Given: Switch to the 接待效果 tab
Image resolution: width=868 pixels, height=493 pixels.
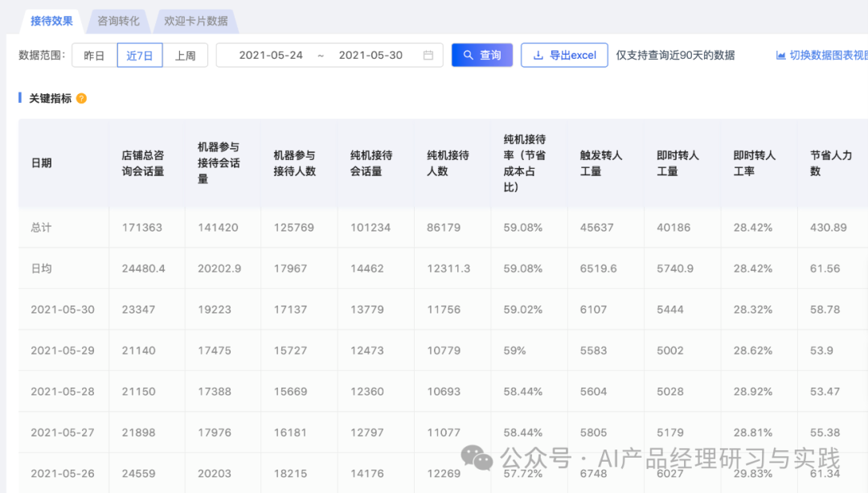Looking at the screenshot, I should [x=51, y=21].
